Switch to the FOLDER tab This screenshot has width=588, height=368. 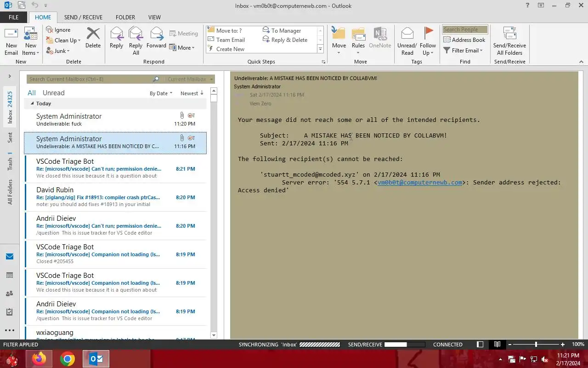click(125, 17)
